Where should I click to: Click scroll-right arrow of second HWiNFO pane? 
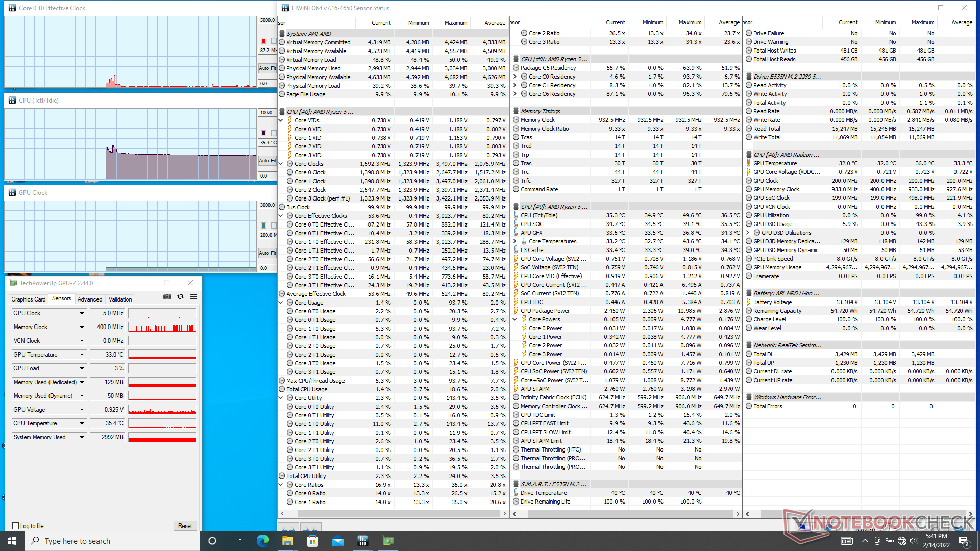pos(738,514)
